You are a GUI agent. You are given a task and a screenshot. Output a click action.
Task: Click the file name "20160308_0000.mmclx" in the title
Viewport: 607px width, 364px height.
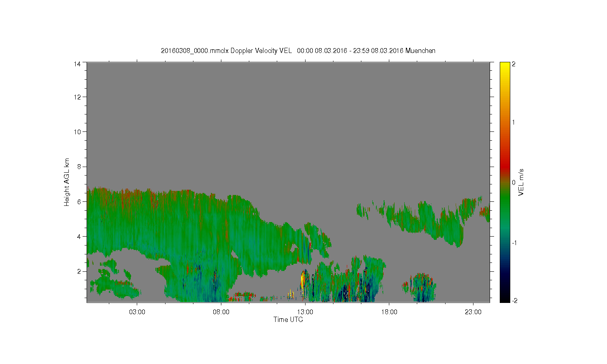click(195, 51)
